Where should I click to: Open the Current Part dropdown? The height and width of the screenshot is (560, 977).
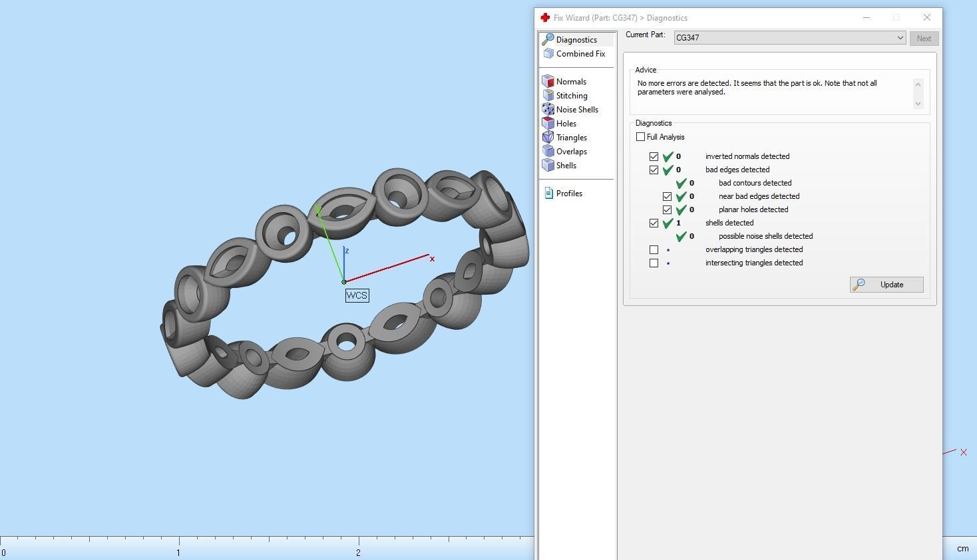900,38
